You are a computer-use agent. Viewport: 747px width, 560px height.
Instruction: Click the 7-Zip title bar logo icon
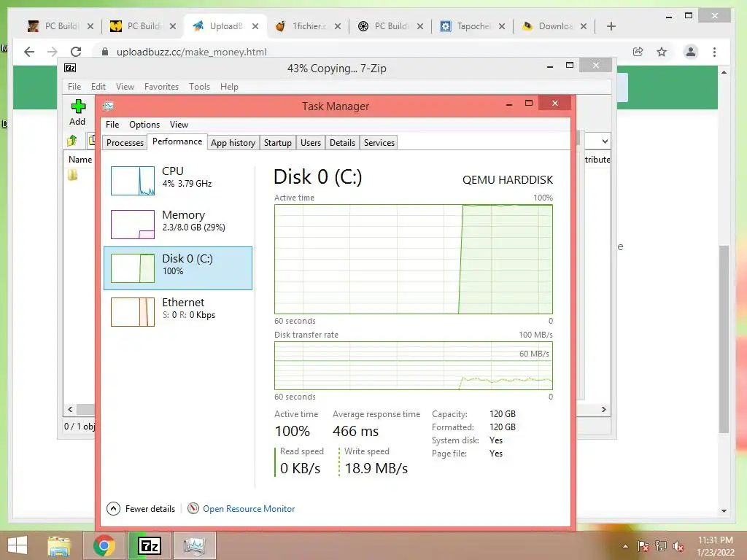click(70, 68)
